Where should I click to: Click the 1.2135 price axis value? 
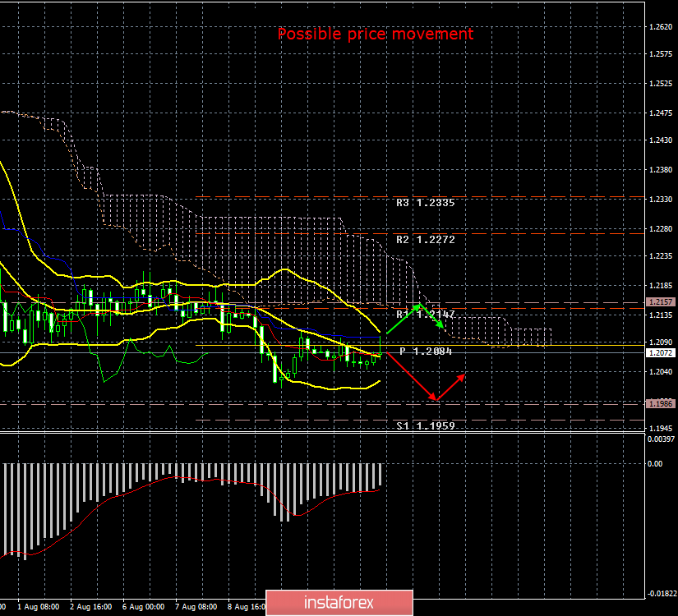[661, 315]
